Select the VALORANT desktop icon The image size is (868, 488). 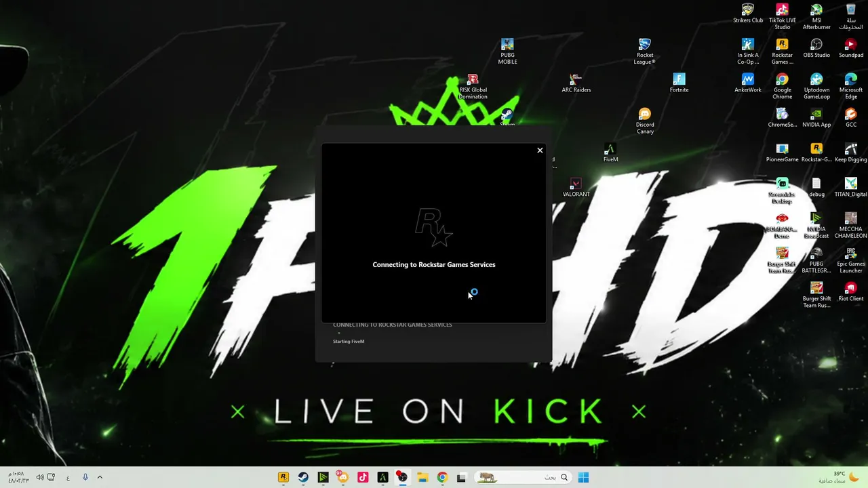click(576, 187)
